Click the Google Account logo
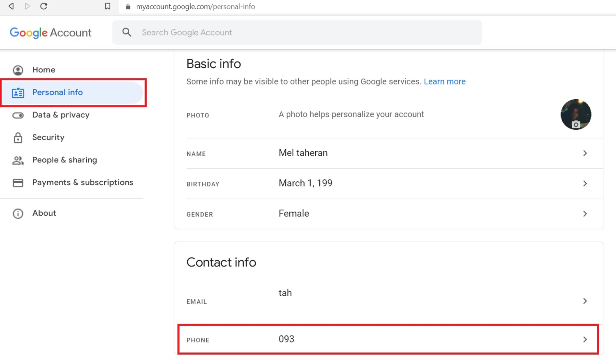The height and width of the screenshot is (364, 616). (x=50, y=32)
